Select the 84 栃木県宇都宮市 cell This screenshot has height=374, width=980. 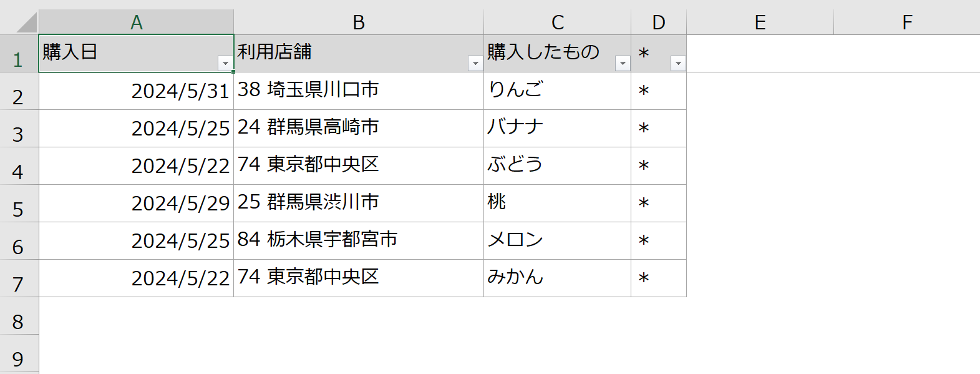click(x=359, y=241)
